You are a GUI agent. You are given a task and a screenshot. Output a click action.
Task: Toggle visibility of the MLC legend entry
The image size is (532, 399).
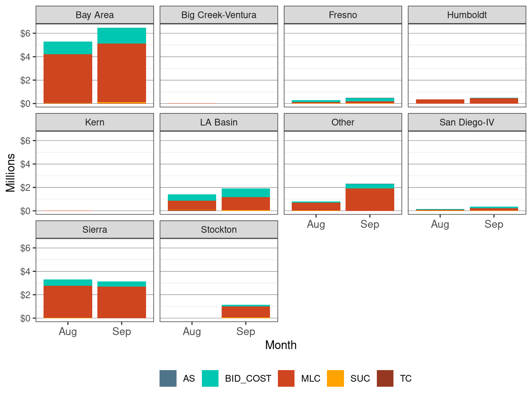[x=311, y=378]
